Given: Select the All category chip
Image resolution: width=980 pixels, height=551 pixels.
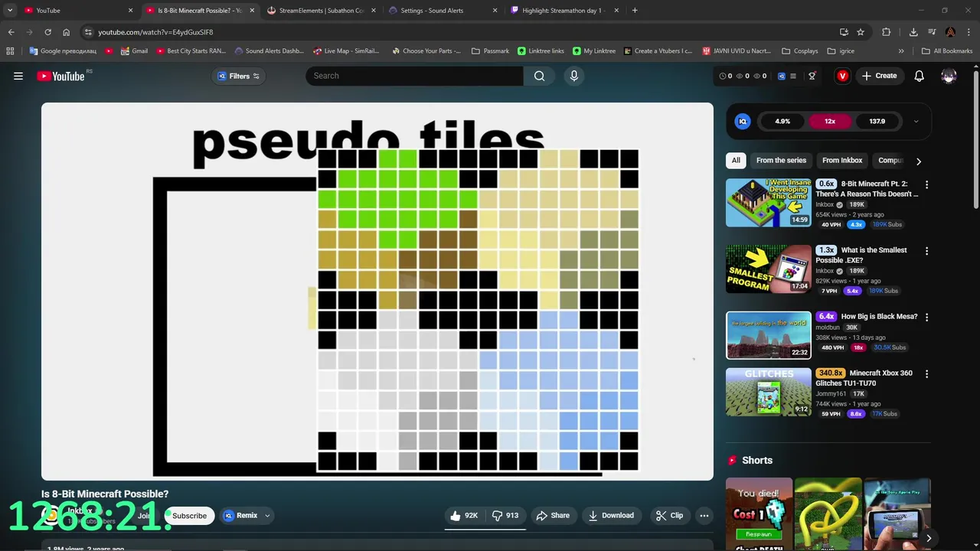Looking at the screenshot, I should click(736, 161).
